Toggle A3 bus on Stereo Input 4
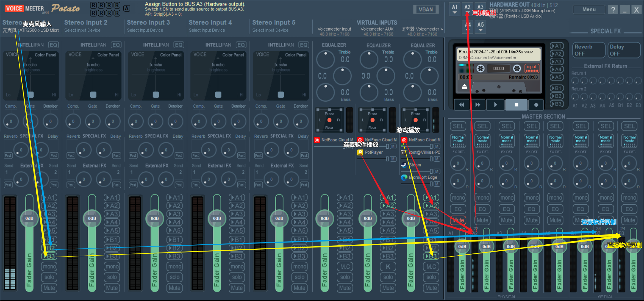644x301 pixels. pyautogui.click(x=237, y=214)
